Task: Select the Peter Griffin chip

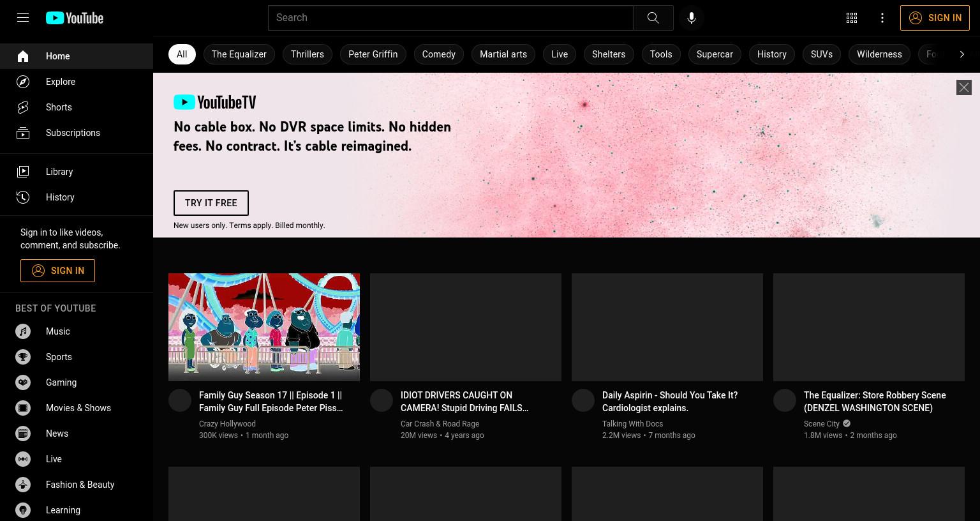Action: [x=373, y=54]
